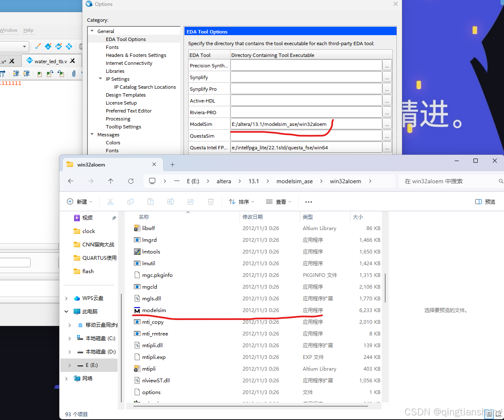Select Tooltip Settings category
The width and height of the screenshot is (504, 420).
123,127
